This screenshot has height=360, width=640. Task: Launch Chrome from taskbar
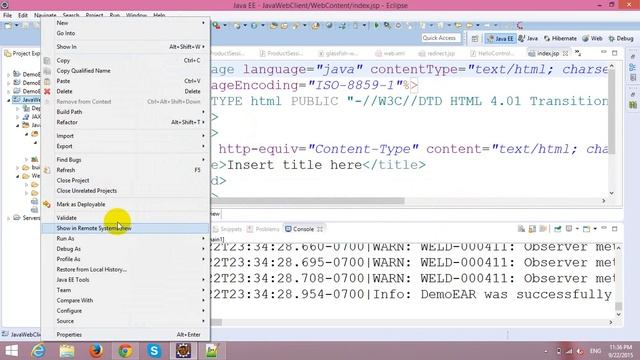(x=125, y=351)
